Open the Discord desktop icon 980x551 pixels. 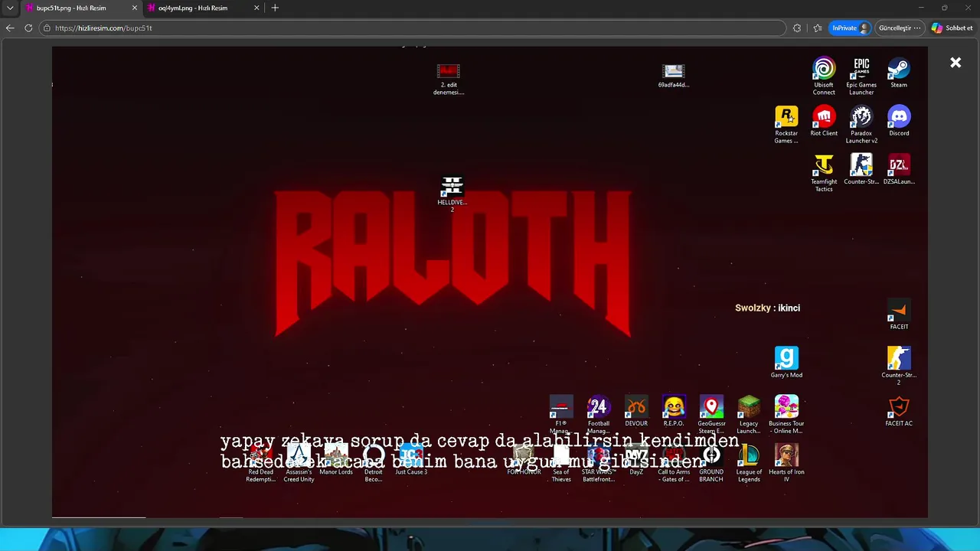click(x=899, y=121)
